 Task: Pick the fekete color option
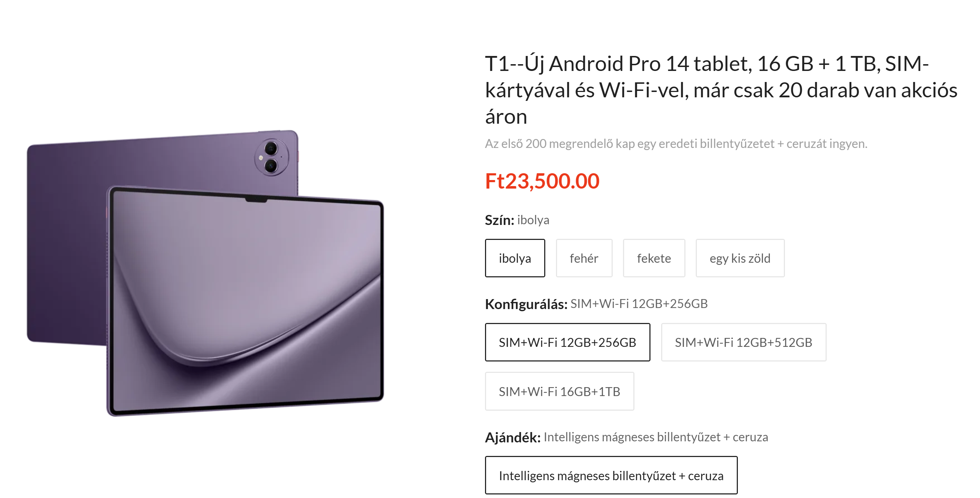click(x=654, y=258)
